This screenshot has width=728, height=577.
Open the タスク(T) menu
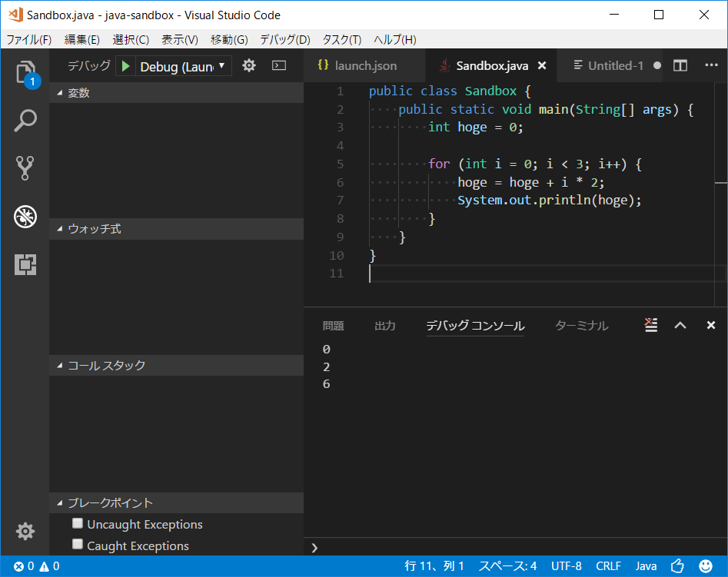coord(342,40)
